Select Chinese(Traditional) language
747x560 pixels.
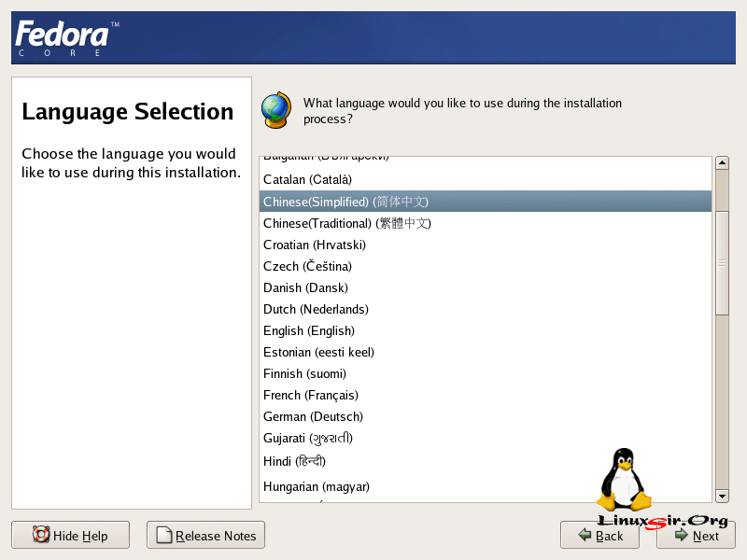click(x=486, y=223)
